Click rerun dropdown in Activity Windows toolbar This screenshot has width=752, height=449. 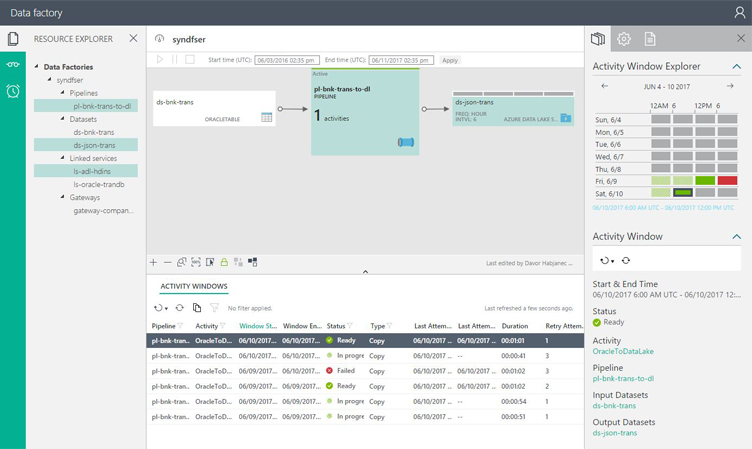tap(161, 308)
